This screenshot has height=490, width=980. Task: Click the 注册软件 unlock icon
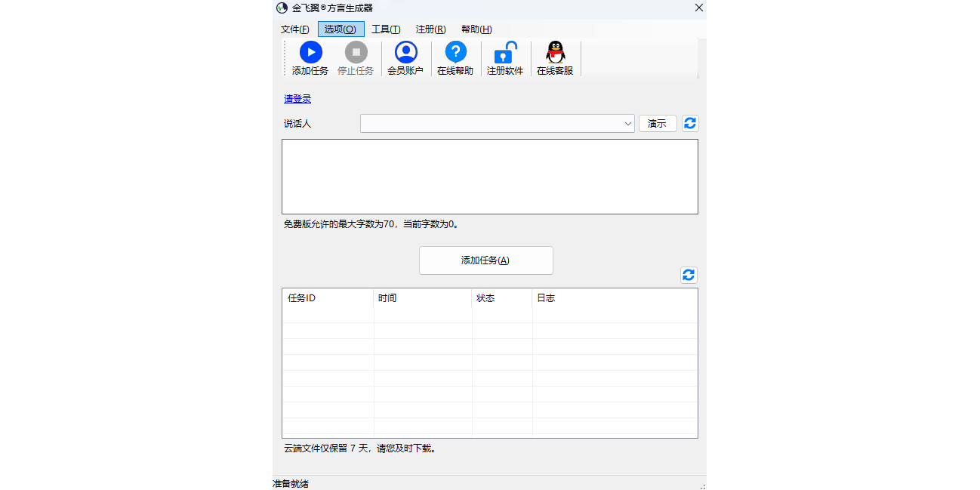click(505, 52)
